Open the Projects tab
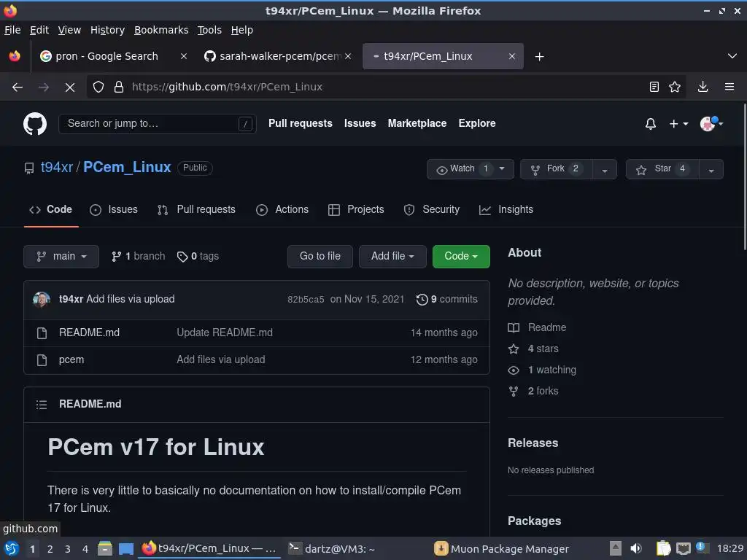This screenshot has height=560, width=747. [x=356, y=209]
